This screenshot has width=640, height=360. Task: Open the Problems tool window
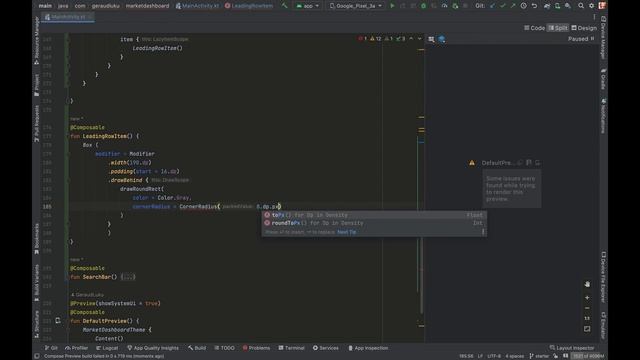pyautogui.click(x=256, y=348)
